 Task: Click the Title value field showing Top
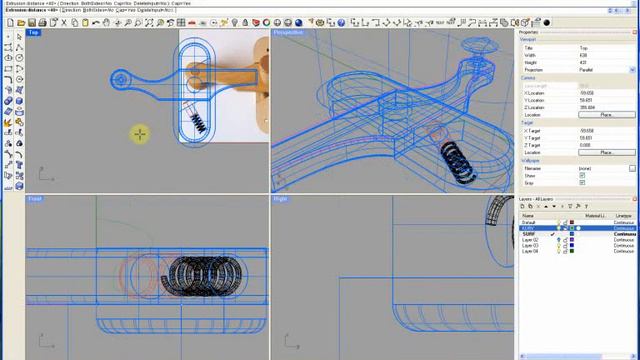tap(606, 48)
